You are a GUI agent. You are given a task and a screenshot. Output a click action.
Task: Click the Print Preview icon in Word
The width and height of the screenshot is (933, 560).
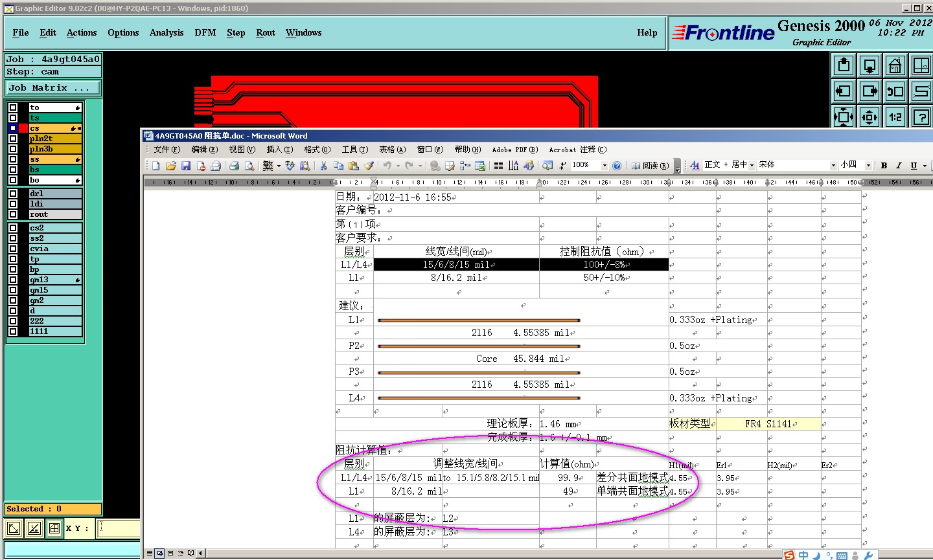[249, 166]
